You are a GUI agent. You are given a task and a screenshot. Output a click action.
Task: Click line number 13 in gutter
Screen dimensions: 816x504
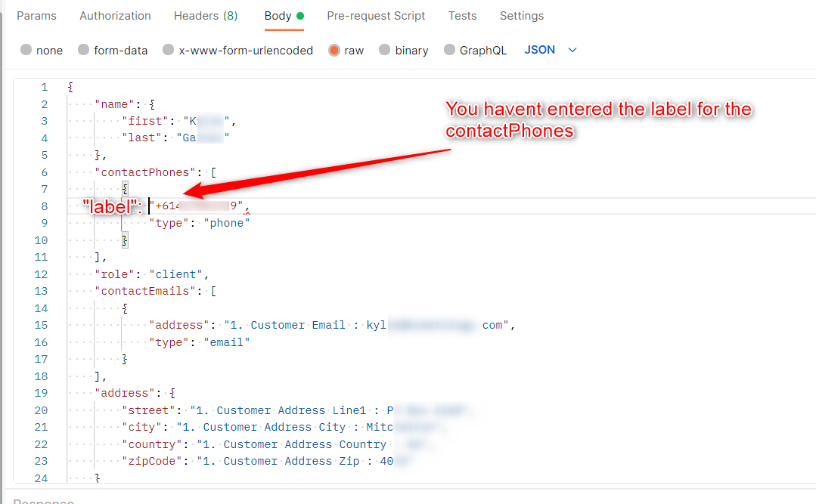[x=41, y=291]
